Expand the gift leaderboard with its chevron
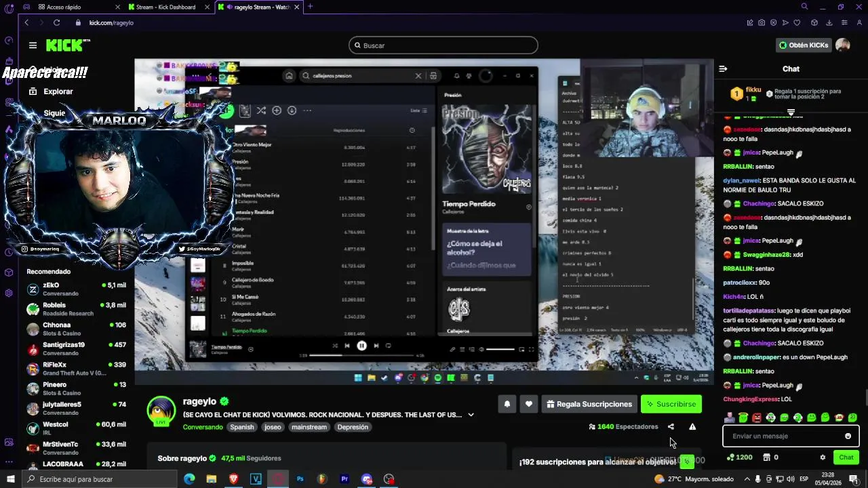 click(x=791, y=112)
